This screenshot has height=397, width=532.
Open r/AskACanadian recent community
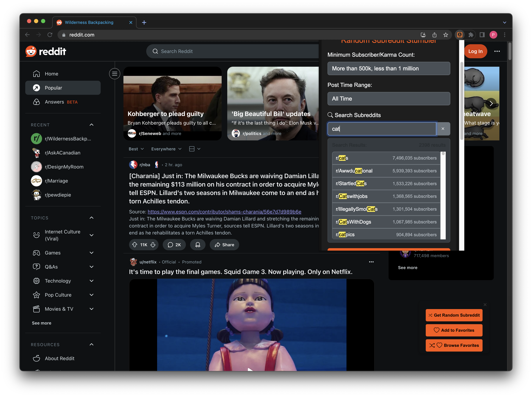(63, 153)
